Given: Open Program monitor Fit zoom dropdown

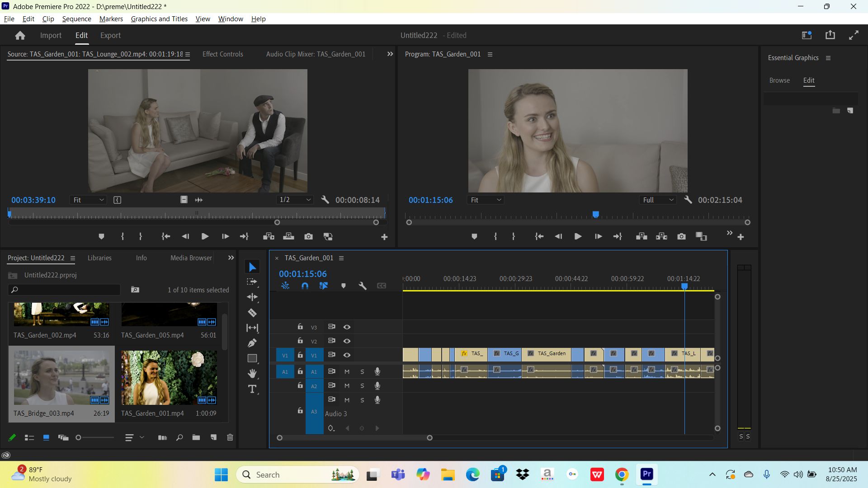Looking at the screenshot, I should pos(486,200).
